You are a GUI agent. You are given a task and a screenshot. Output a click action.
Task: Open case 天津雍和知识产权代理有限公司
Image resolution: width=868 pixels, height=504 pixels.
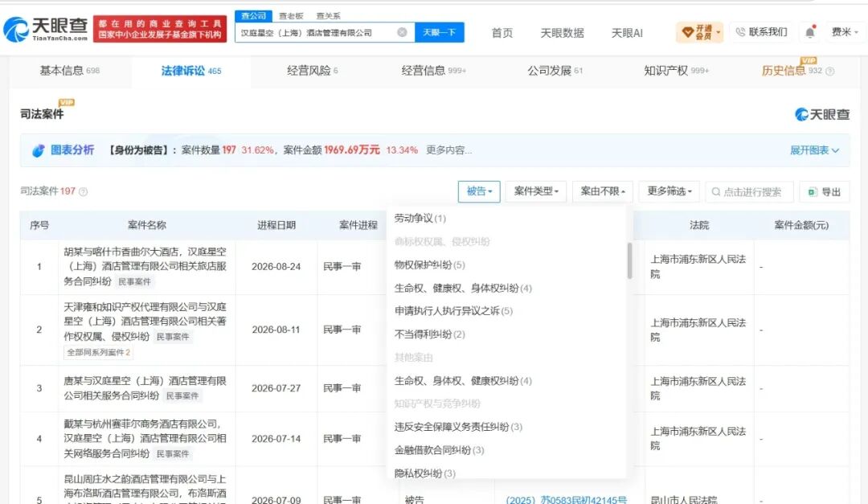coord(145,322)
